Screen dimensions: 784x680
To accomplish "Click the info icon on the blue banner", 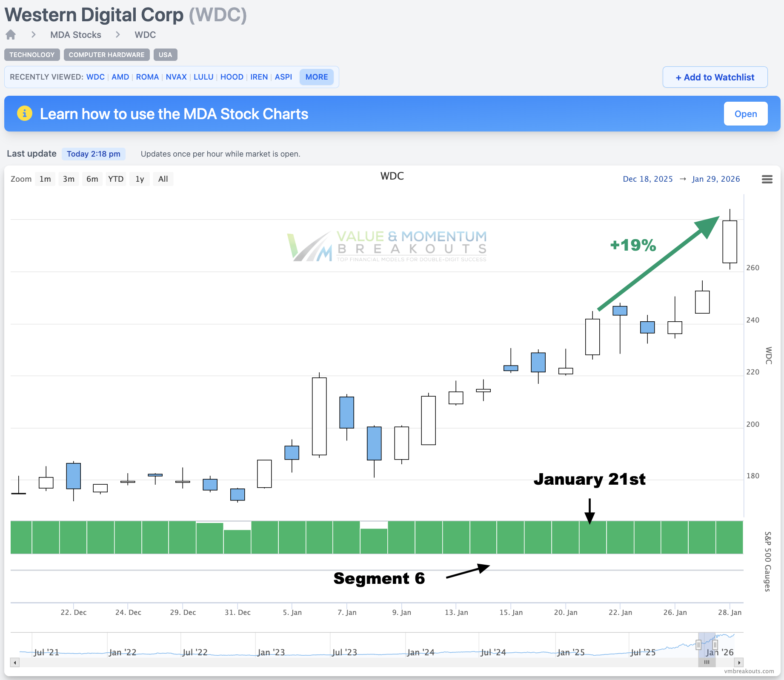I will [x=24, y=114].
